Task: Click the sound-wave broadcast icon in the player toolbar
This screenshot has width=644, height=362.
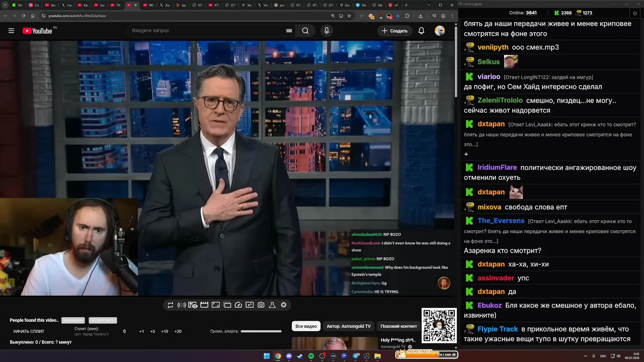Action: point(182,305)
